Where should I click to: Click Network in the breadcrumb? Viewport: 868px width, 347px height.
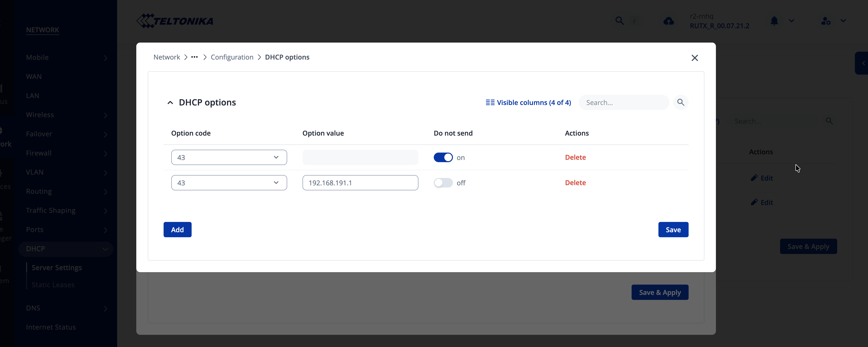[x=166, y=57]
